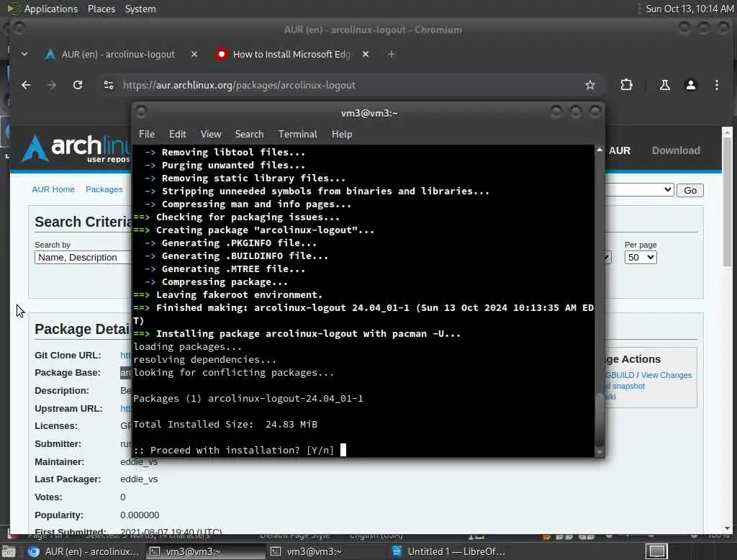Open the Places menu in top panel
Screen dimensions: 737x560
coord(101,9)
